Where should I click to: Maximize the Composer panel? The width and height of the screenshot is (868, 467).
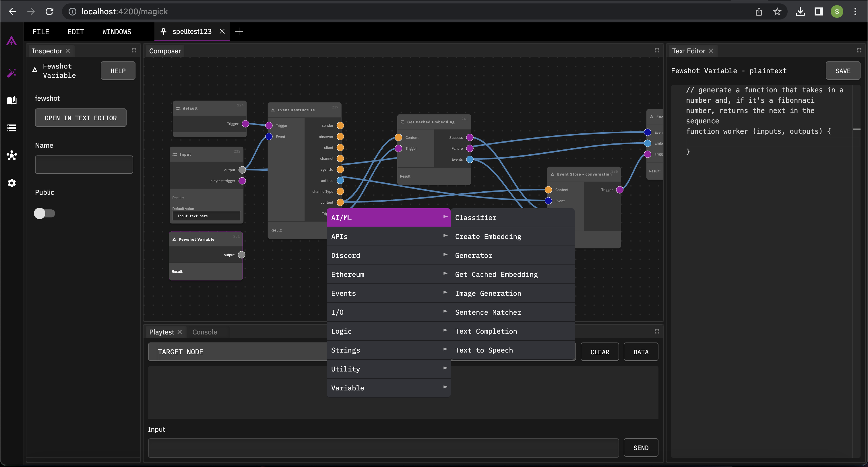[x=657, y=50]
